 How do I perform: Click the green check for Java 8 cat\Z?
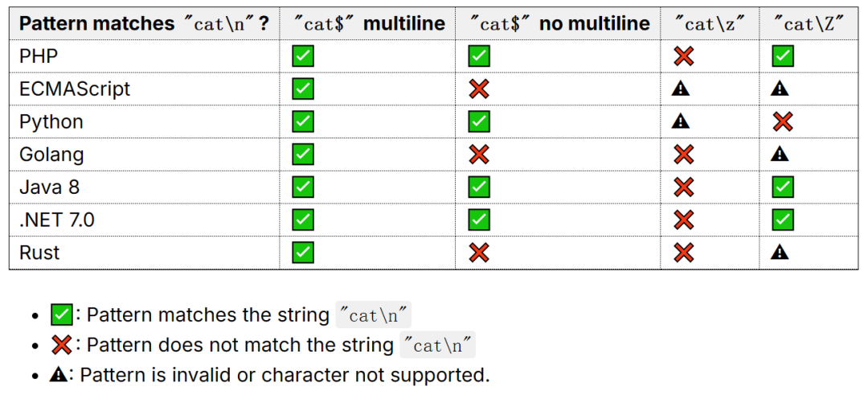tap(783, 187)
